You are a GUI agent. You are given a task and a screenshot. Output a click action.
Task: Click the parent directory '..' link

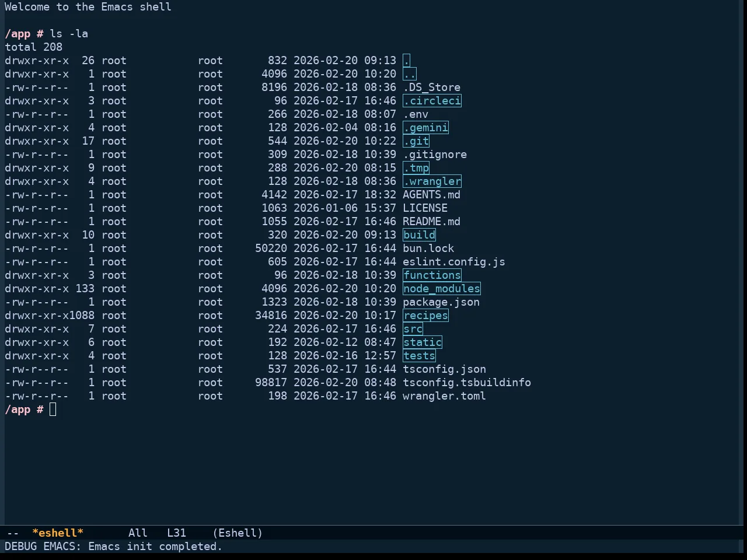click(x=410, y=74)
